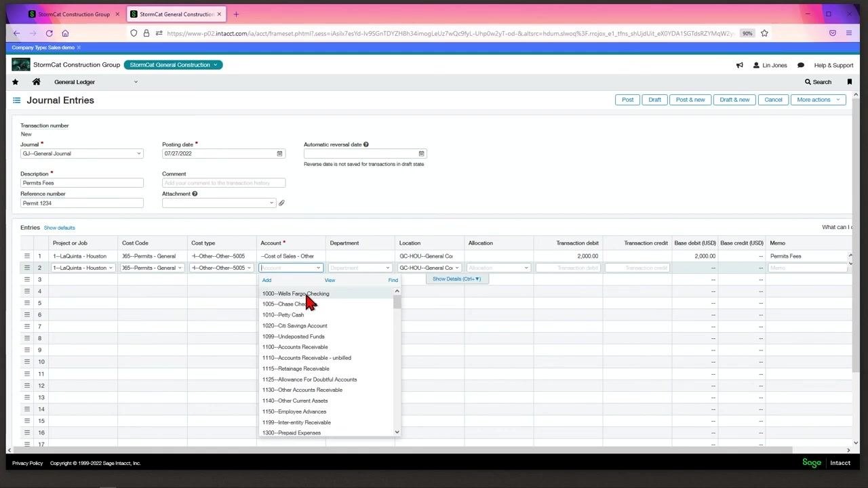Click the browser home icon
The height and width of the screenshot is (488, 868).
65,33
